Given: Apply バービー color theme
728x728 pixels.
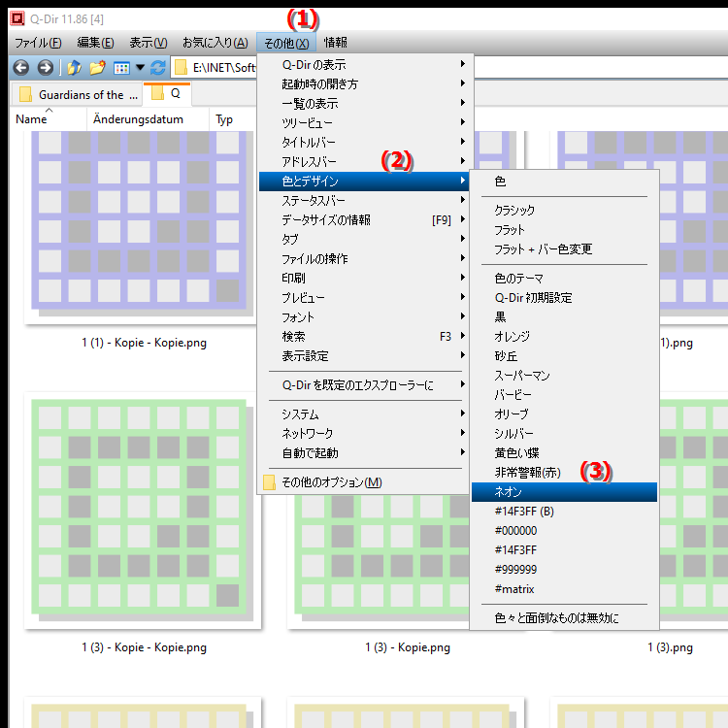Looking at the screenshot, I should click(564, 395).
